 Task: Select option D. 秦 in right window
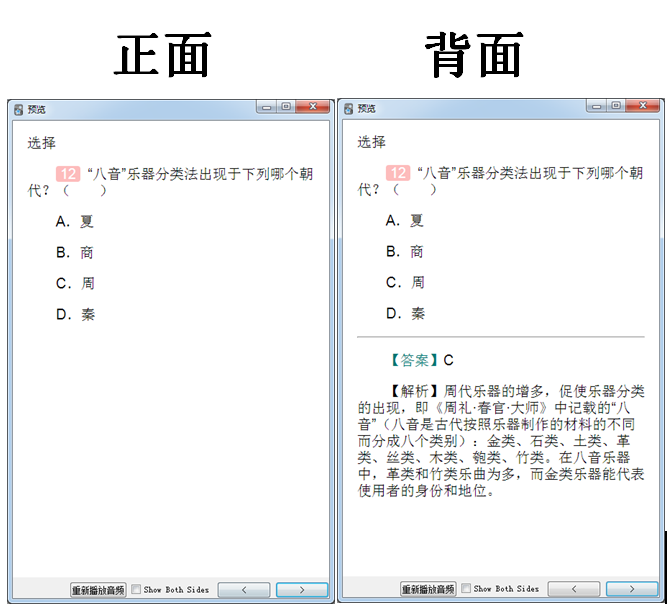406,314
